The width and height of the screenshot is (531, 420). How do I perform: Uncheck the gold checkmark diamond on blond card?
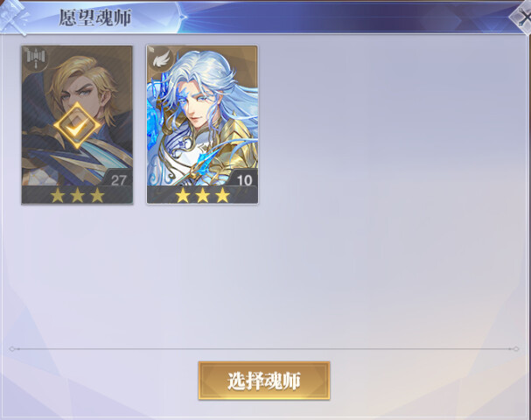(x=77, y=126)
